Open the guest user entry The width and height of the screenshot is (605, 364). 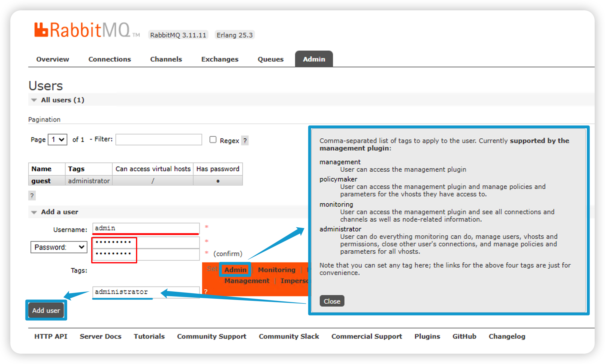coord(41,181)
